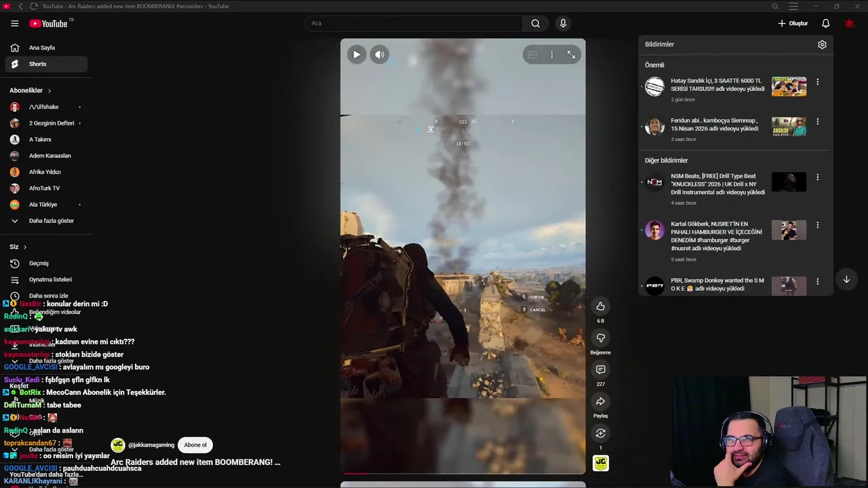Viewport: 868px width, 488px height.
Task: Open Kartal Gökberk NUSRET'İN notification text
Action: pos(716,236)
